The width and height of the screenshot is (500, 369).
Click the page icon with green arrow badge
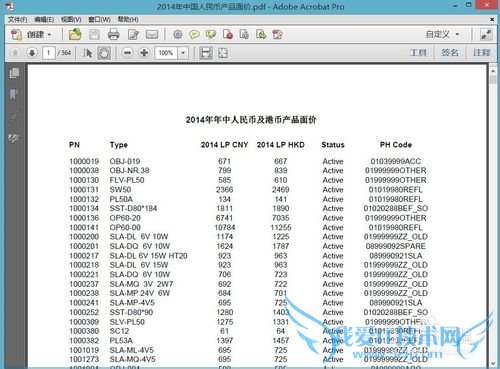pyautogui.click(x=261, y=35)
